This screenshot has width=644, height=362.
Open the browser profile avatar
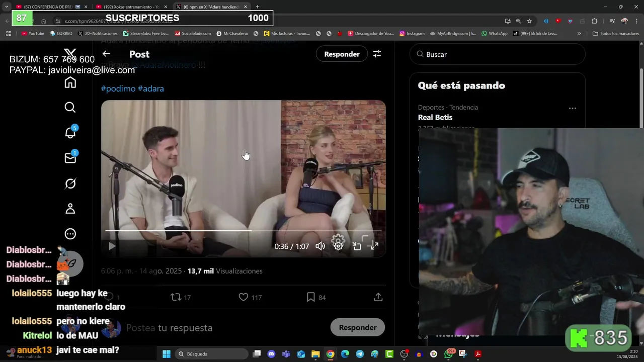pos(624,21)
